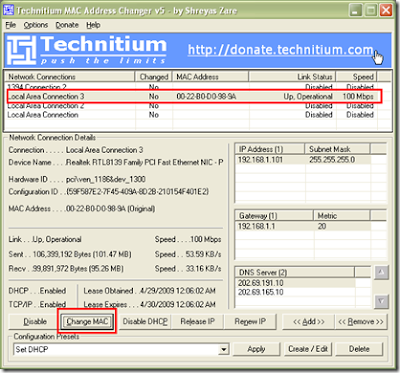The width and height of the screenshot is (400, 373).
Task: Click the Link Status column header
Action: (x=292, y=77)
